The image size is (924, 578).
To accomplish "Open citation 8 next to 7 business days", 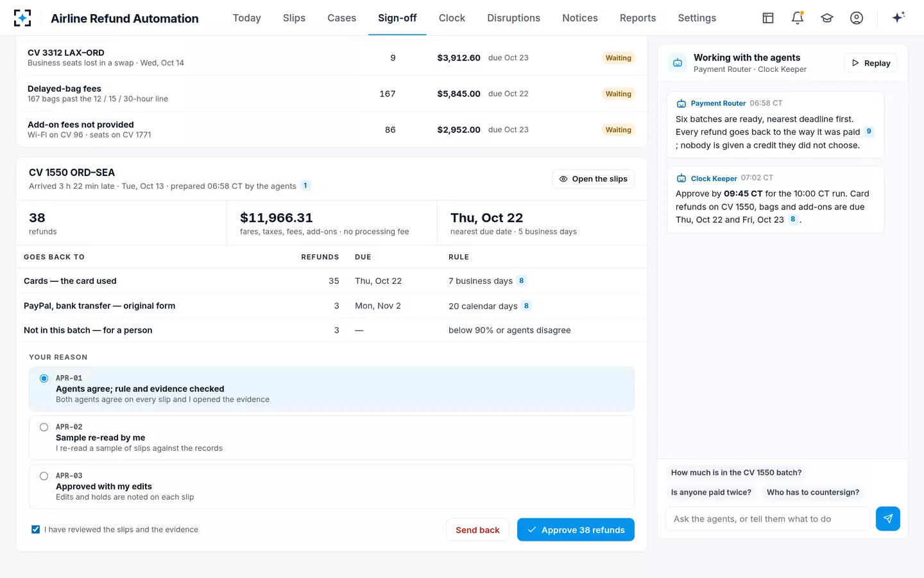I will [x=522, y=281].
